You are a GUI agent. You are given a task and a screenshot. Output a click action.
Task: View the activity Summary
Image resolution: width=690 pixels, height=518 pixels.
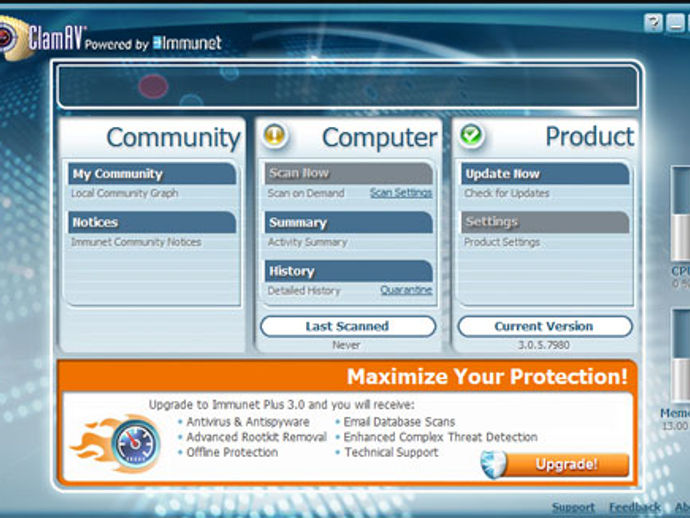coord(349,222)
